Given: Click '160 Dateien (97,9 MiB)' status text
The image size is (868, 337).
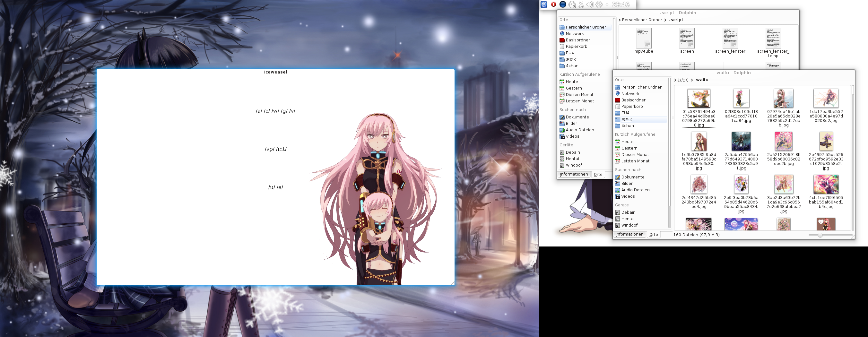Looking at the screenshot, I should click(696, 235).
